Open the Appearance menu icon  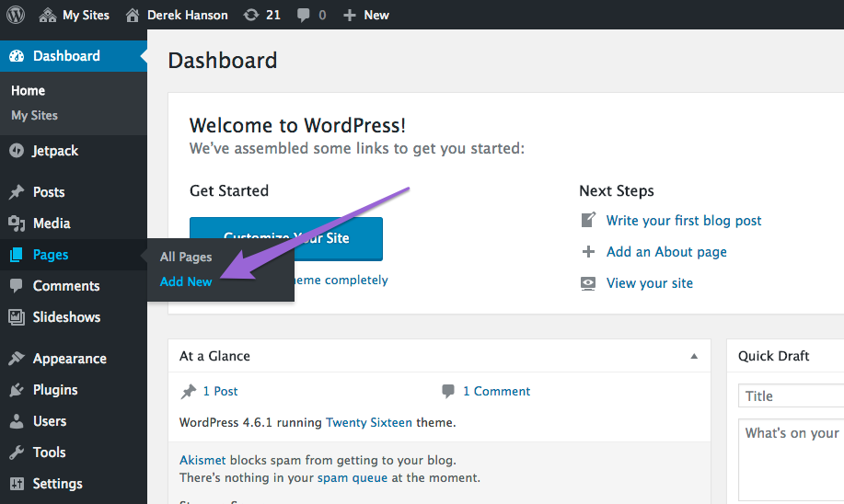click(x=17, y=359)
